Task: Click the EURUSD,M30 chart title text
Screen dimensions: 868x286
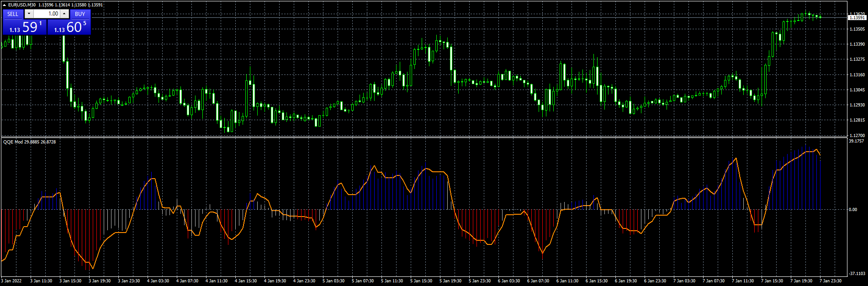Action: tap(22, 5)
